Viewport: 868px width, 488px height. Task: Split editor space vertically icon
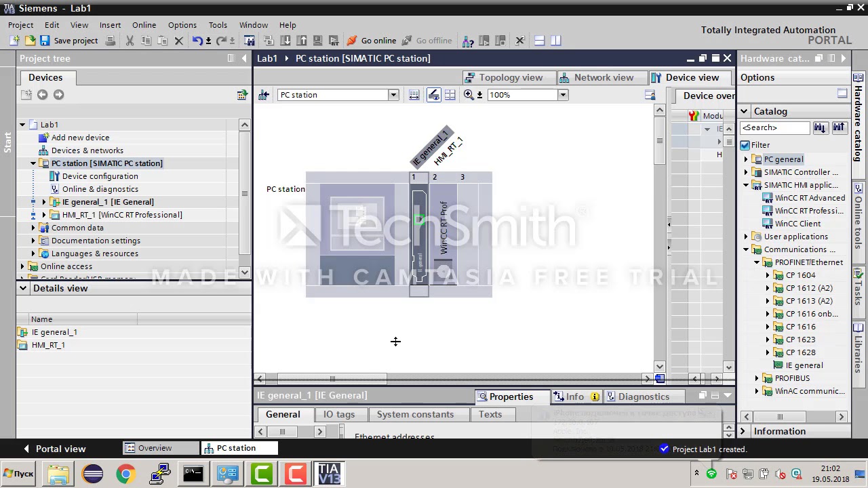[x=555, y=41]
